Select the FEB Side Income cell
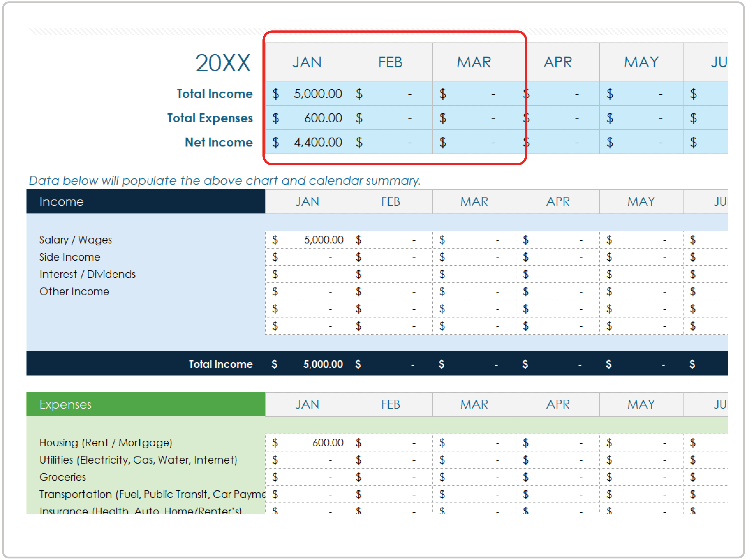 click(390, 257)
